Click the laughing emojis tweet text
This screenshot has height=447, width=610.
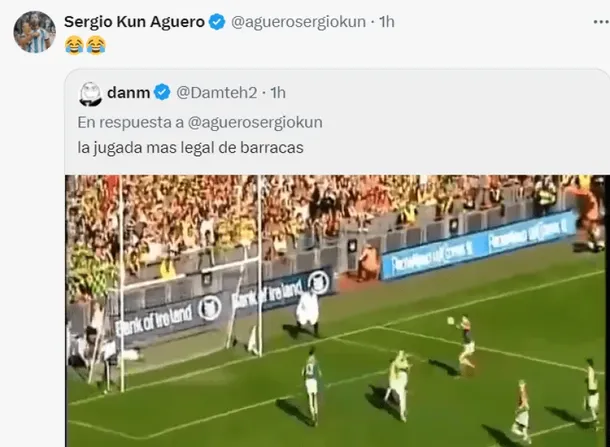coord(85,45)
